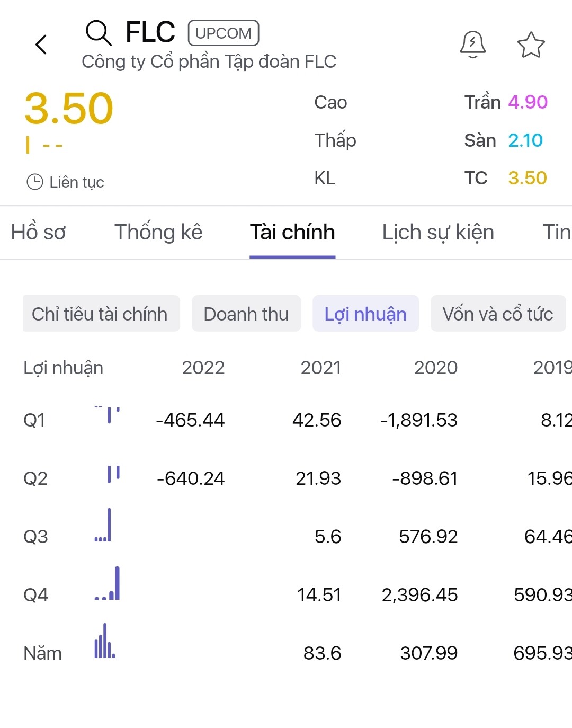Show the Vốn và cổ tức data
572x728 pixels.
point(498,314)
